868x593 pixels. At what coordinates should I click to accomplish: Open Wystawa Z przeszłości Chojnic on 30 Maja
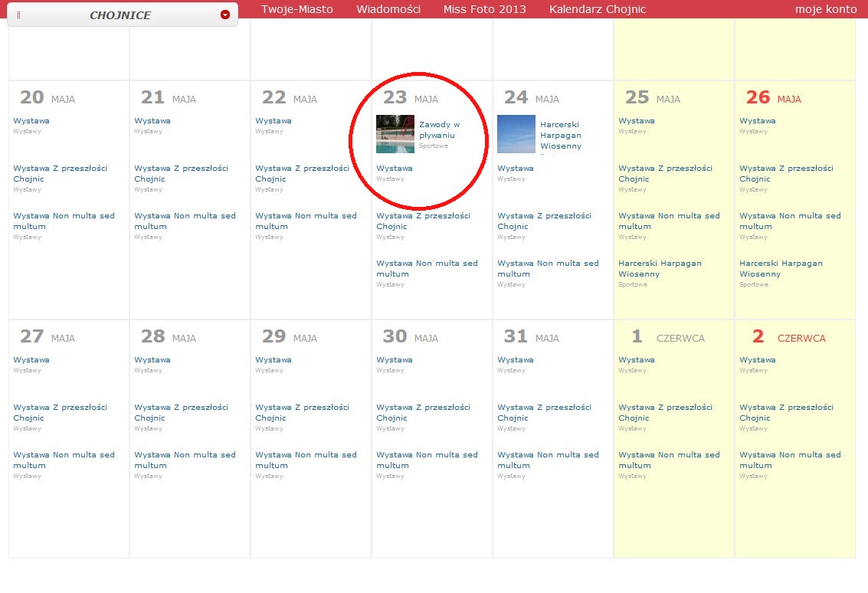[424, 412]
